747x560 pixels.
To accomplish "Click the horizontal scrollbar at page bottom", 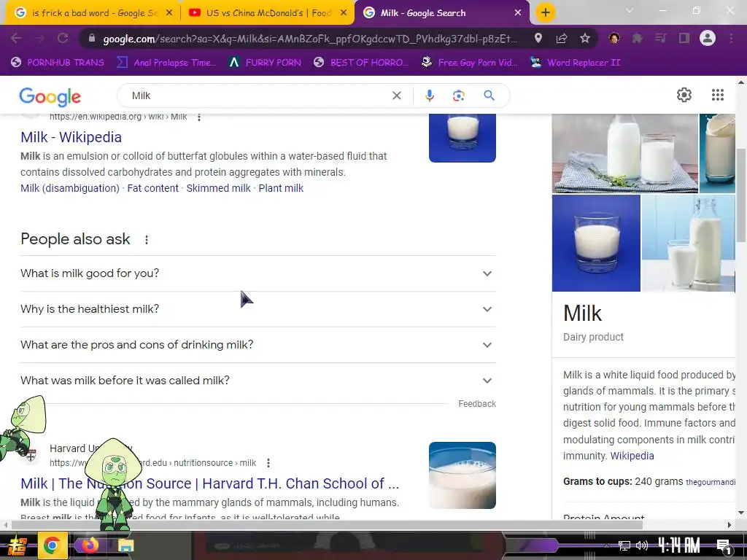I will coord(327,525).
